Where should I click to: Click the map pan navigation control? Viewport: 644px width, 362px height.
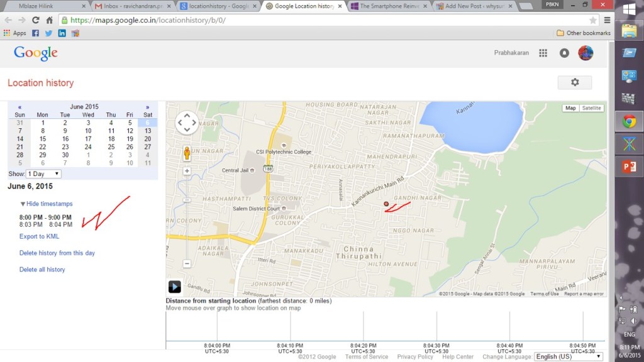[x=187, y=123]
